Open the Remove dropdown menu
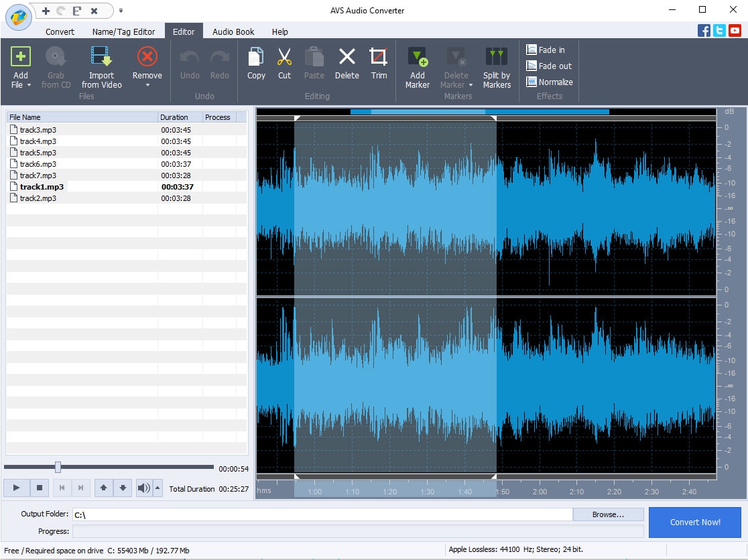 (147, 85)
